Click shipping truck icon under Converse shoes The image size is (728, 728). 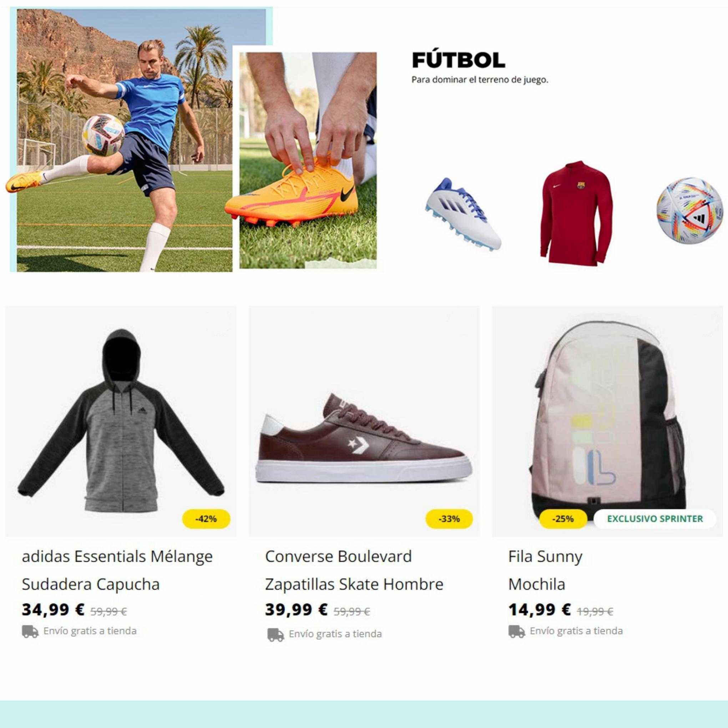[276, 635]
